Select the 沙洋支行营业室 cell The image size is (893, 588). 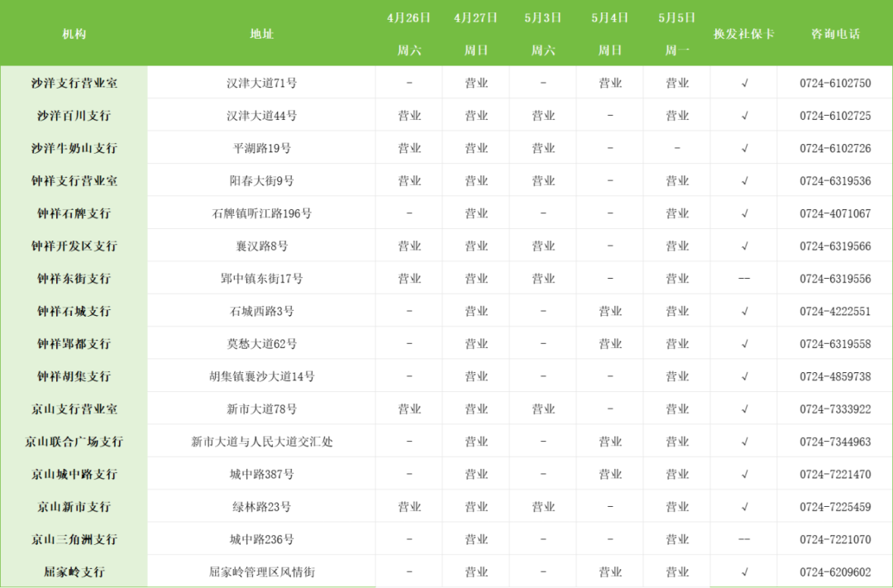point(74,83)
